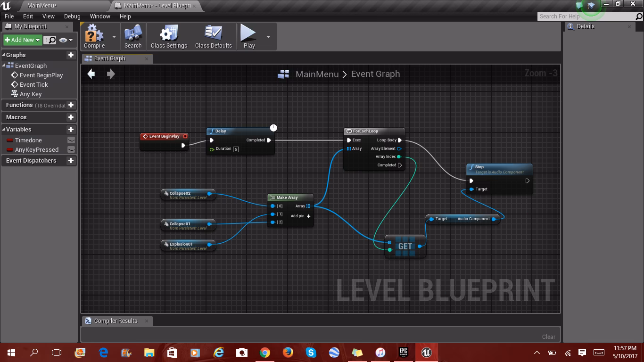Click the Delay node Duration value box
Viewport: 644px width, 362px height.
[236, 149]
